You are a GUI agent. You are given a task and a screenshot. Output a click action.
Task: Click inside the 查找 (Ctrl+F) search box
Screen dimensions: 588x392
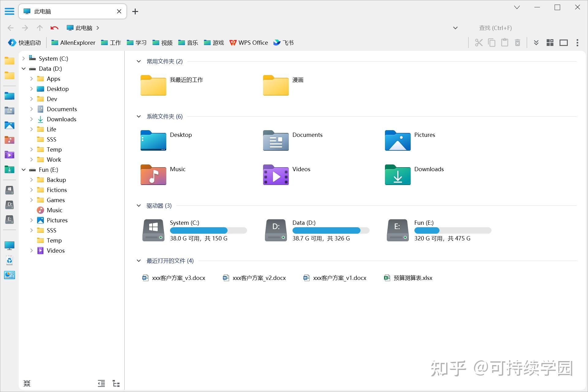pos(495,28)
